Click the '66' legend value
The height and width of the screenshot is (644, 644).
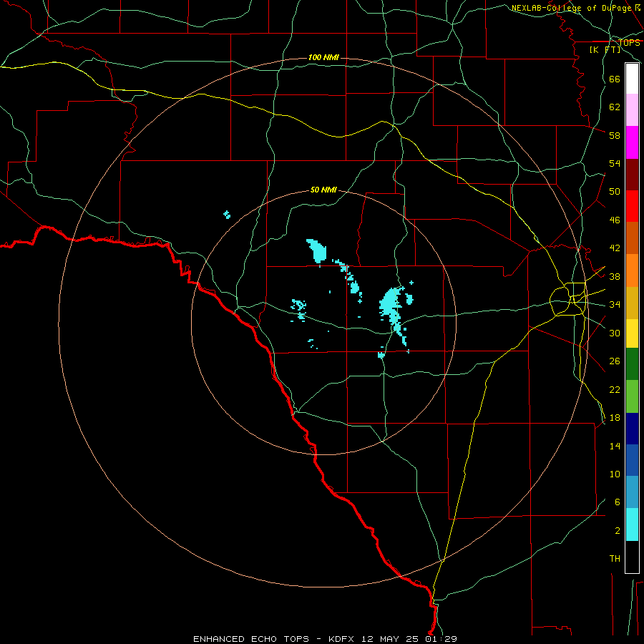coord(615,79)
